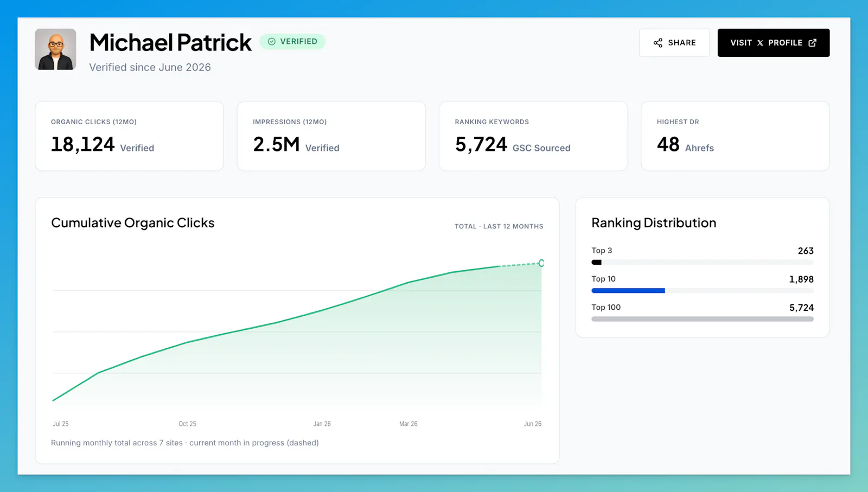Screen dimensions: 868x492
Task: Click the 263 value for Top 3
Action: (x=806, y=251)
